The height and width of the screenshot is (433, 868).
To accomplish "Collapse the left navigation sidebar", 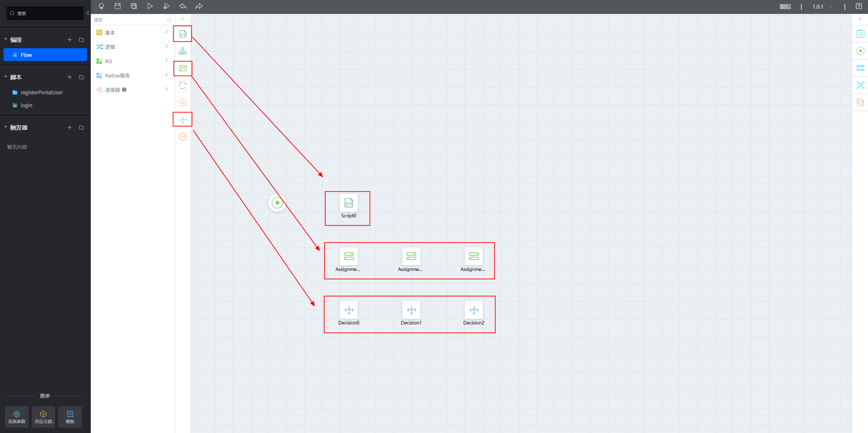I will 88,13.
